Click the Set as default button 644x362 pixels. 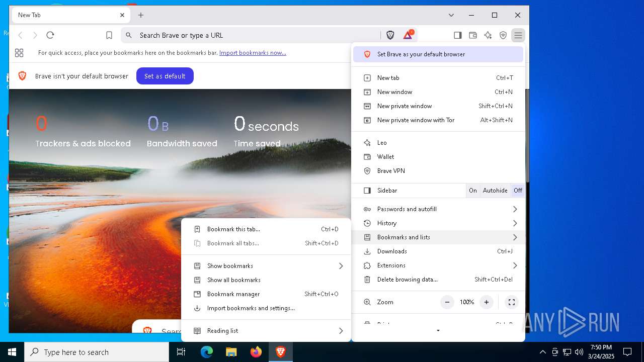(165, 76)
